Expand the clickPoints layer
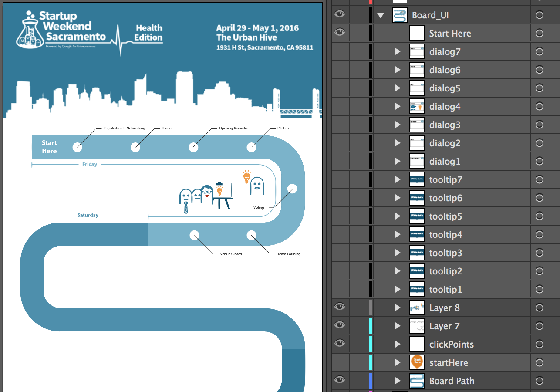The height and width of the screenshot is (392, 560). pyautogui.click(x=398, y=345)
